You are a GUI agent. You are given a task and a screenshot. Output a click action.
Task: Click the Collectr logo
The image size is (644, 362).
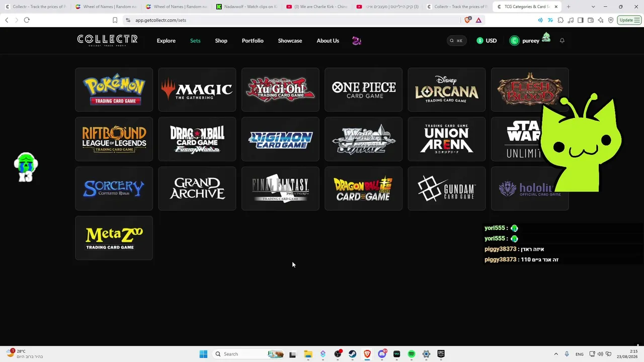pos(107,40)
